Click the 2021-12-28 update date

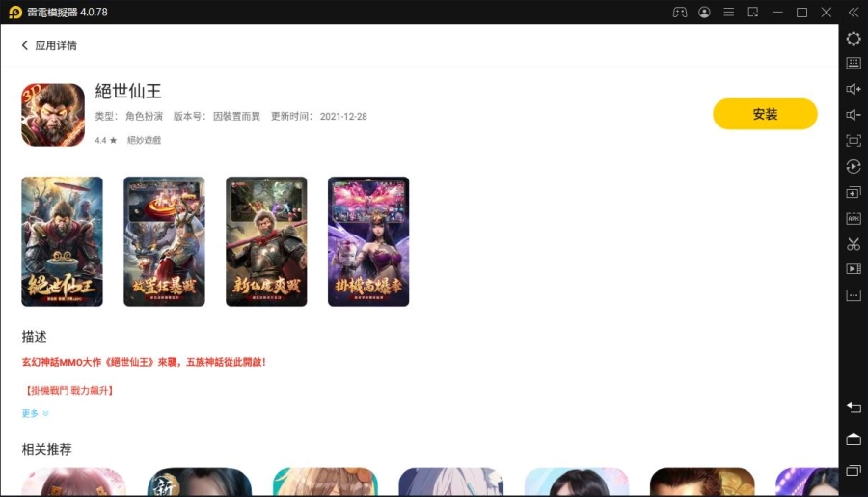[343, 117]
